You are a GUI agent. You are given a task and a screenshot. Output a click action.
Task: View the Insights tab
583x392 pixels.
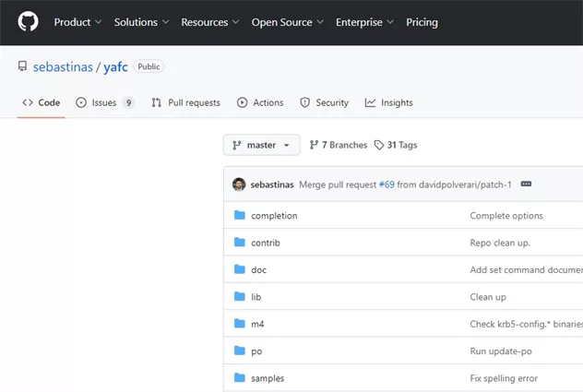pos(389,102)
